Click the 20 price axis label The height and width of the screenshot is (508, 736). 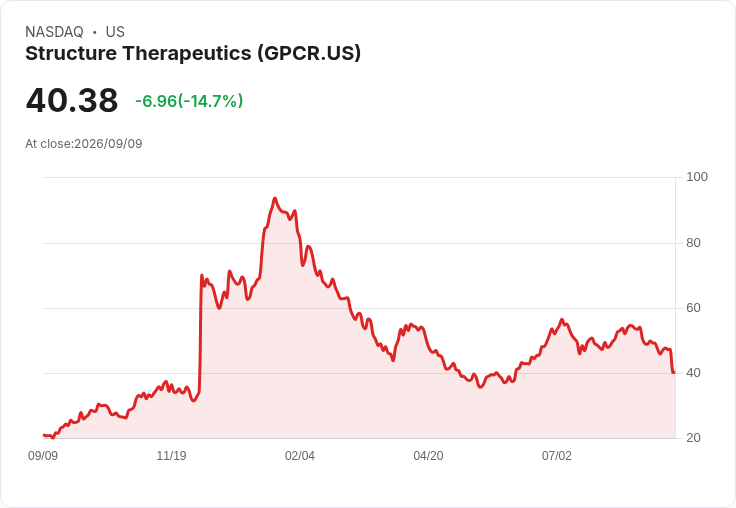click(693, 438)
